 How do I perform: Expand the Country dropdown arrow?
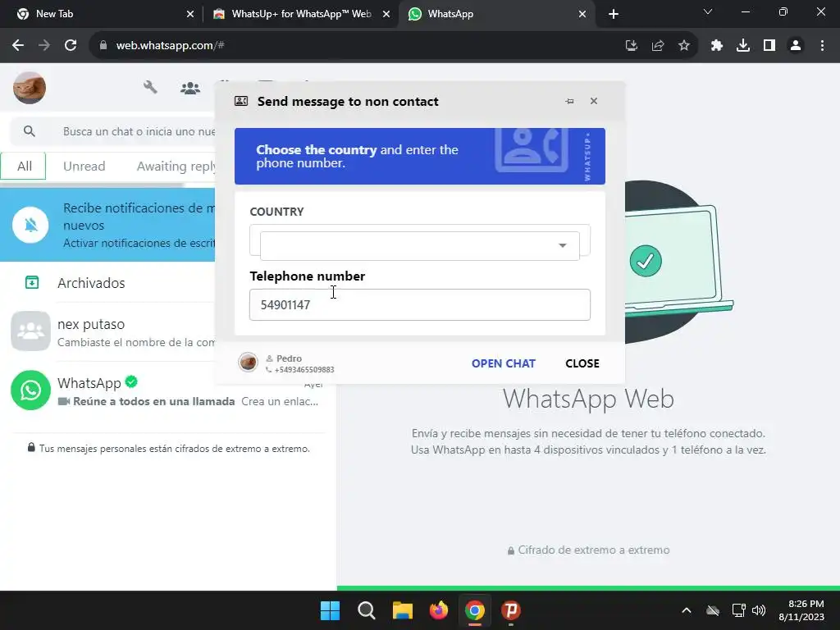(x=563, y=245)
